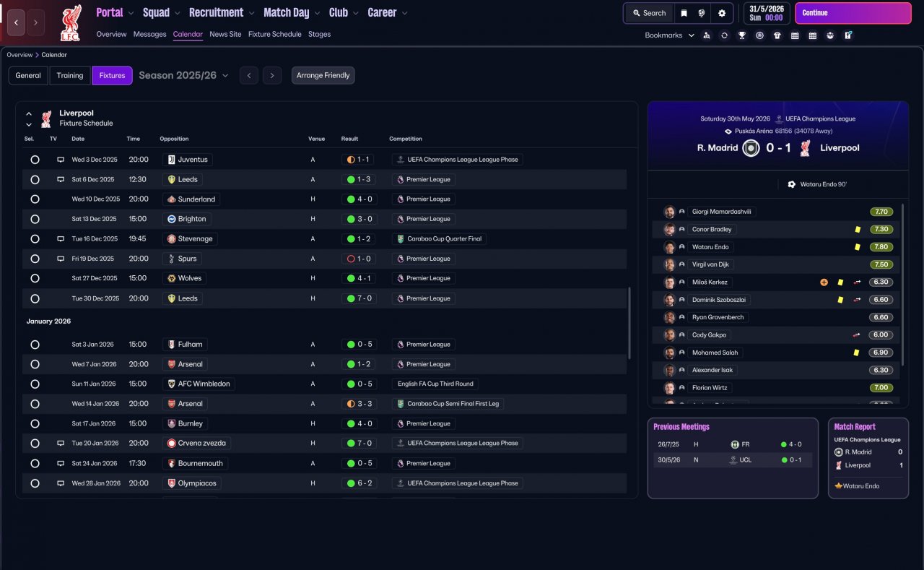
Task: Click the shirt bookmark shortcut icon
Action: coord(777,35)
